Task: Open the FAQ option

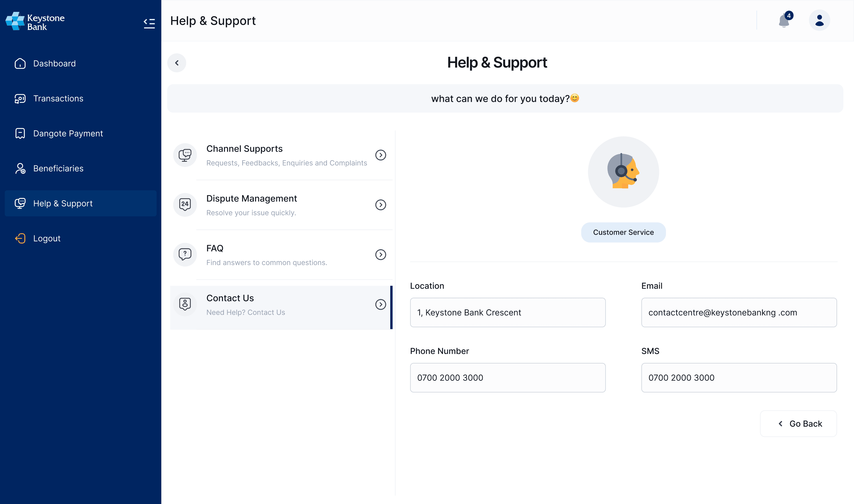Action: tap(281, 255)
